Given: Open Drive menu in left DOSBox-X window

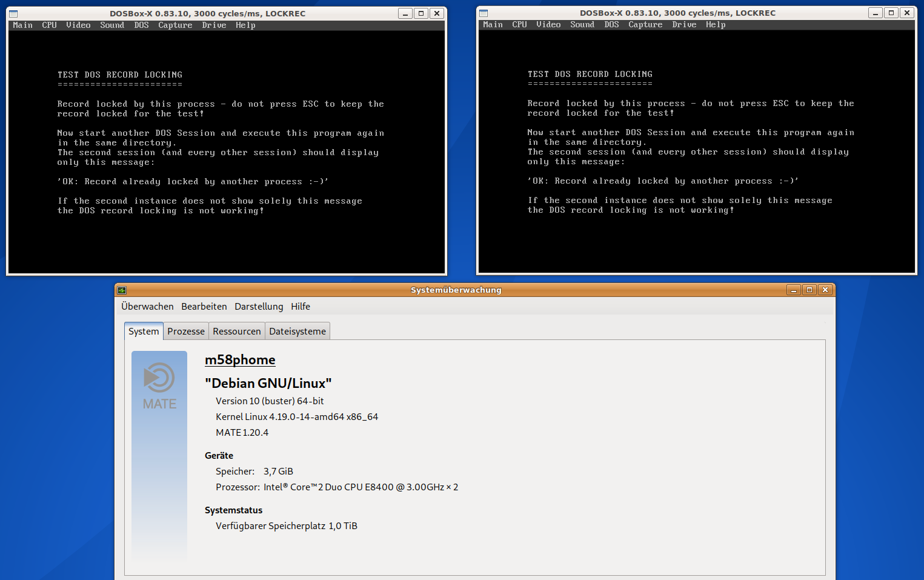Looking at the screenshot, I should 214,25.
